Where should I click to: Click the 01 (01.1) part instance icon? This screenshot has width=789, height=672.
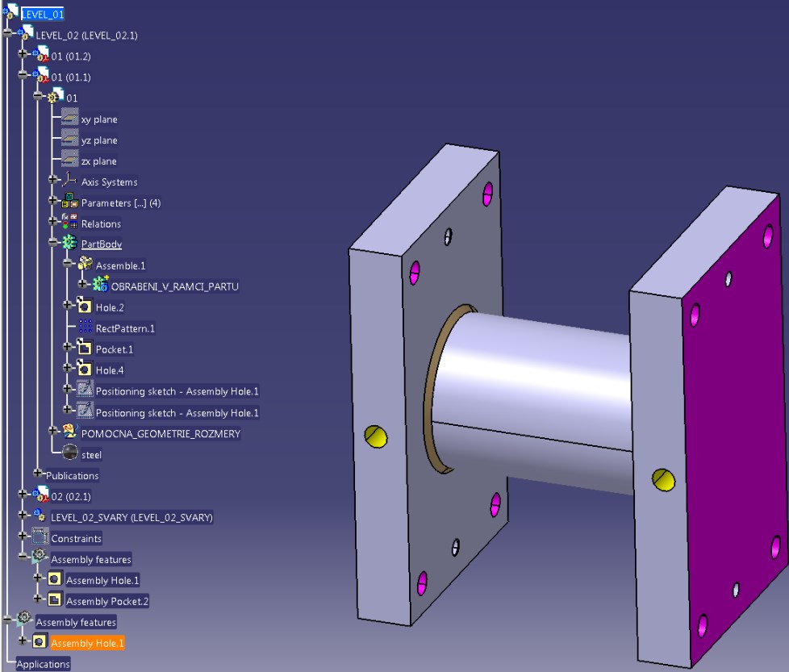[x=41, y=76]
